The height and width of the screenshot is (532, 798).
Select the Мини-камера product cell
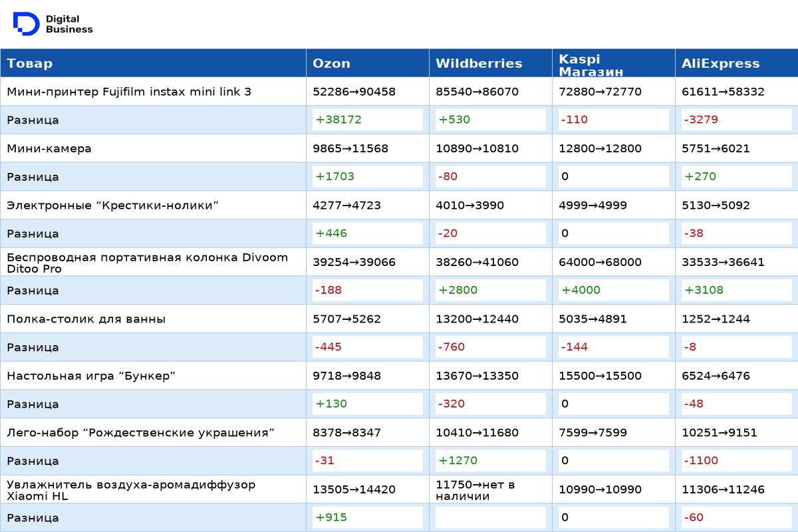49,148
